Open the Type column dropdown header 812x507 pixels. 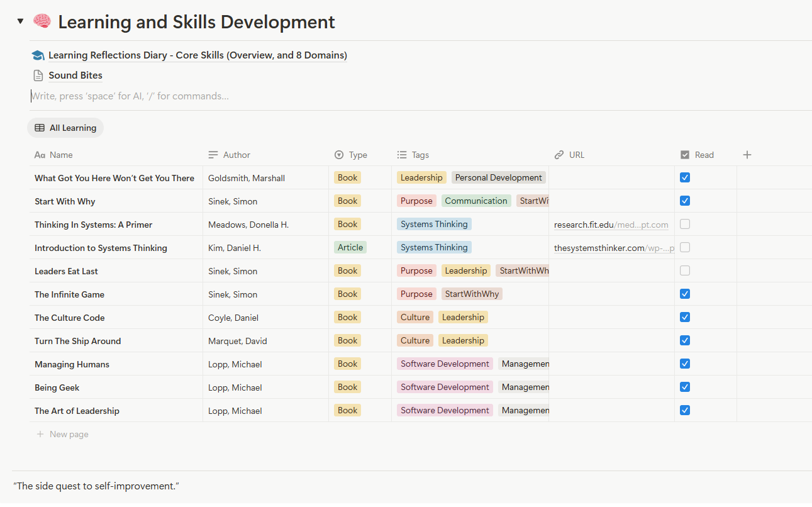[357, 155]
